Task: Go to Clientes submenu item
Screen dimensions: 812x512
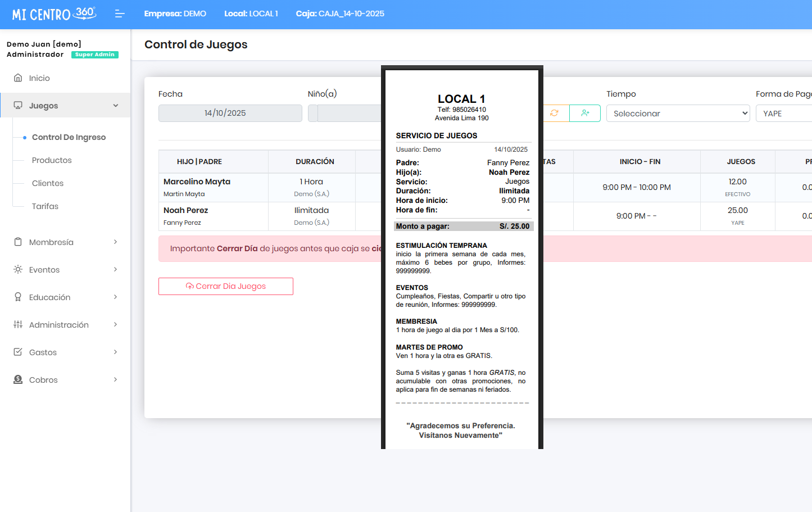Action: pyautogui.click(x=48, y=183)
